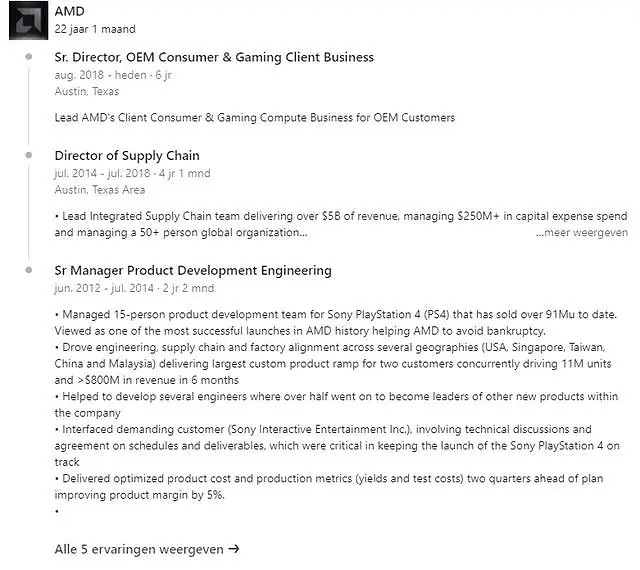Click arrow icon after 'Alle 5 ervaringen weergeven'

(234, 548)
